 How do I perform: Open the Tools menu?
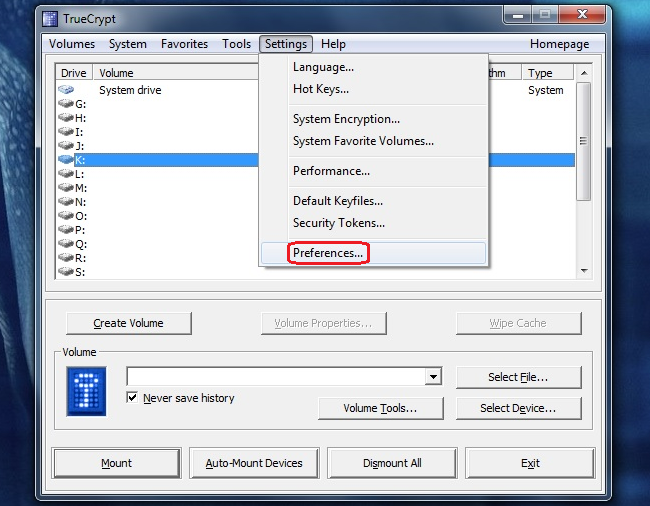coord(236,44)
